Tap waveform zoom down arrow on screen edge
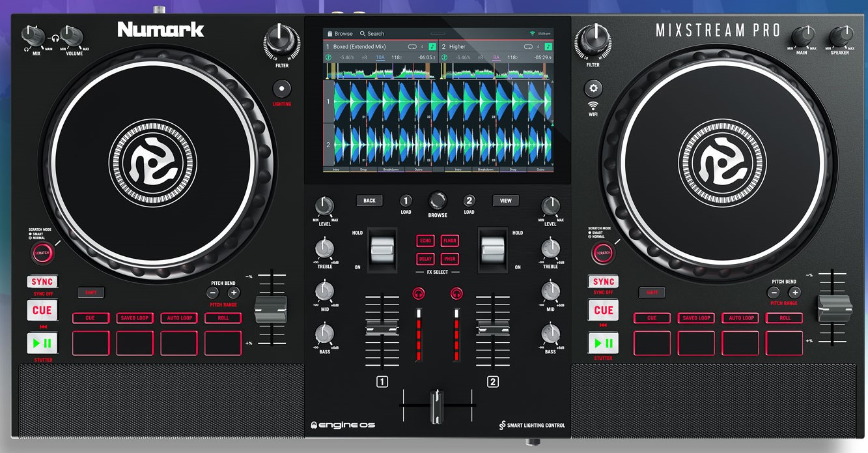The image size is (868, 453). (x=552, y=163)
